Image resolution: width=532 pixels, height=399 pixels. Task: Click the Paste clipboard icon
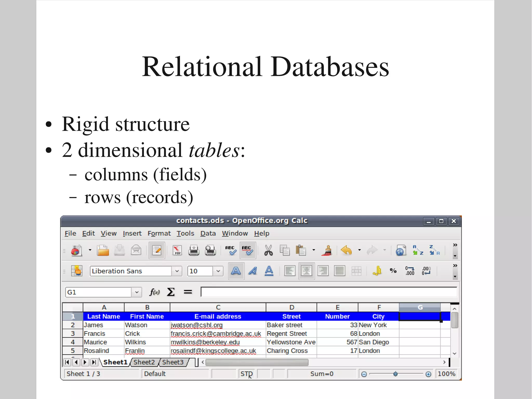[301, 251]
